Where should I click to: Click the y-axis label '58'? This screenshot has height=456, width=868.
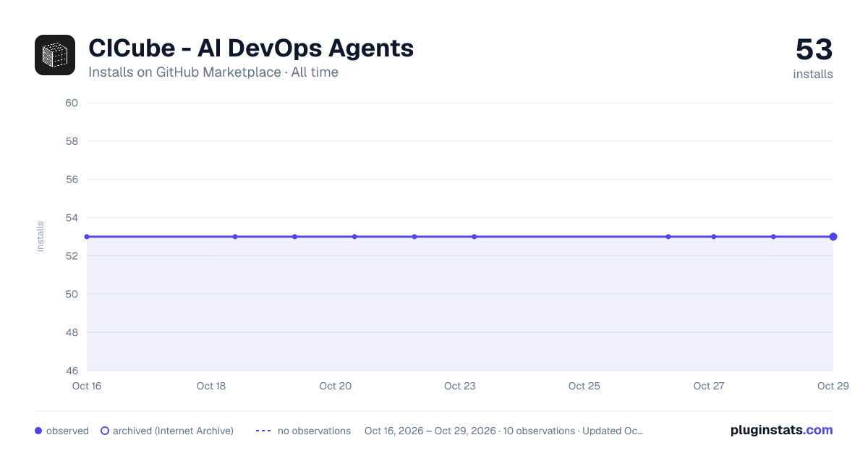[72, 141]
